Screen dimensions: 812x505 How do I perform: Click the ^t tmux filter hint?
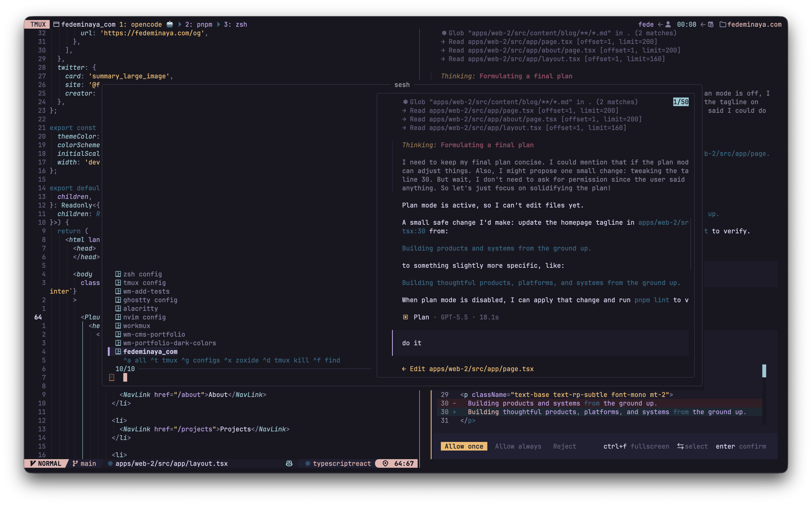164,360
